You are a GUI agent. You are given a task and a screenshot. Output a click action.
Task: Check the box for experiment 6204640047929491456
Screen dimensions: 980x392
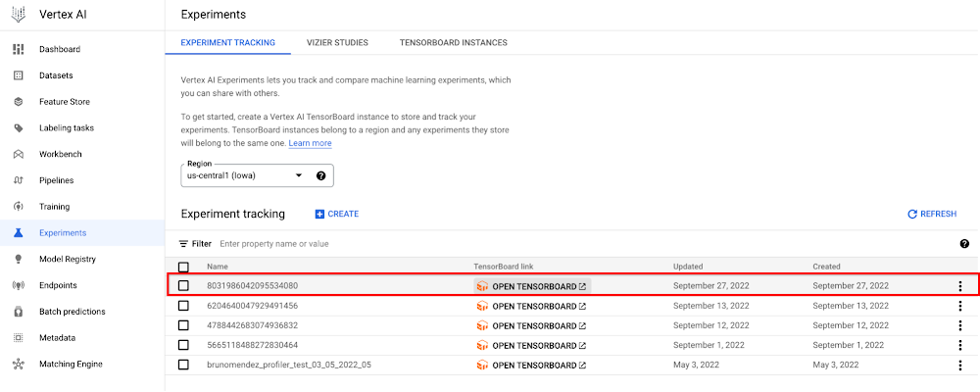184,306
